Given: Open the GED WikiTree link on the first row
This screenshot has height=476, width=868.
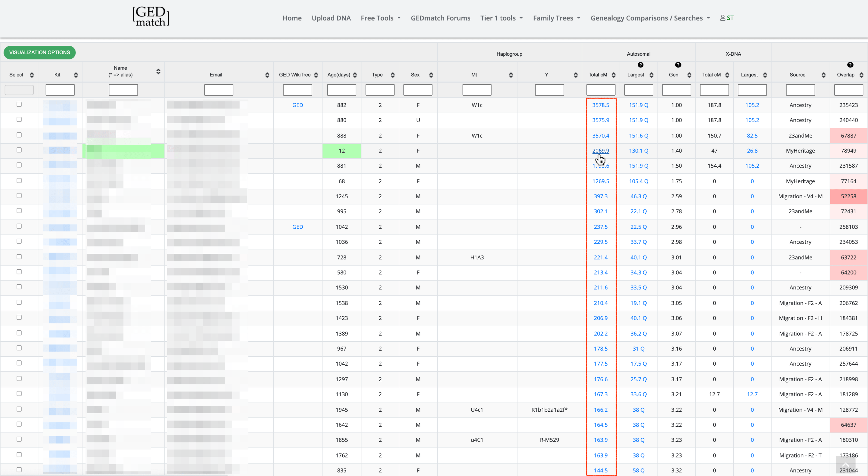Looking at the screenshot, I should (x=297, y=105).
